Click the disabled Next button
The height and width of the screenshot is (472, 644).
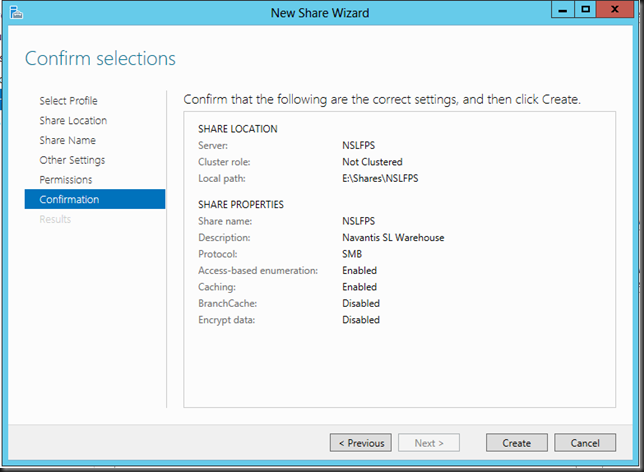coord(429,442)
